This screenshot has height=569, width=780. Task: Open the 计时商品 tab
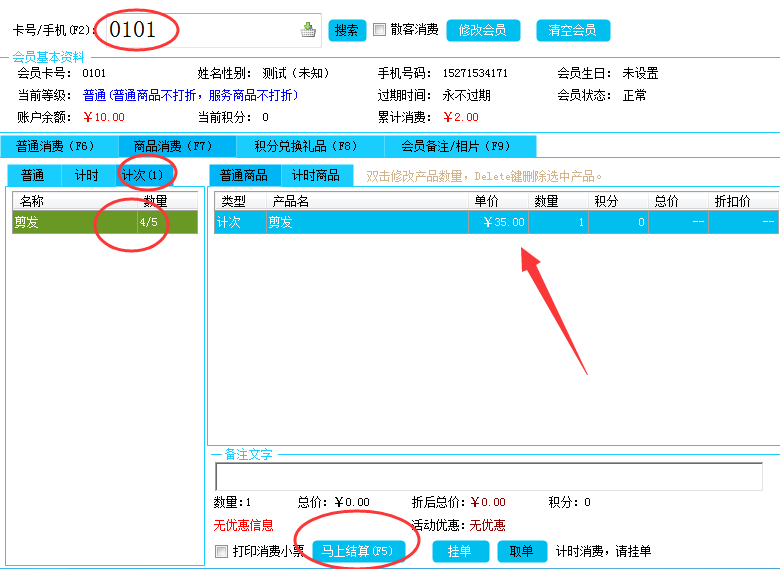(315, 176)
